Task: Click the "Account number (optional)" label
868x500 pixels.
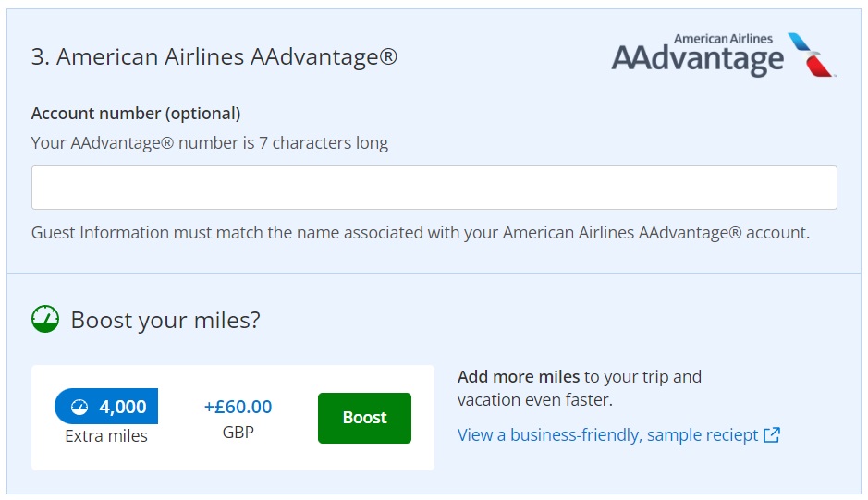Action: 136,114
